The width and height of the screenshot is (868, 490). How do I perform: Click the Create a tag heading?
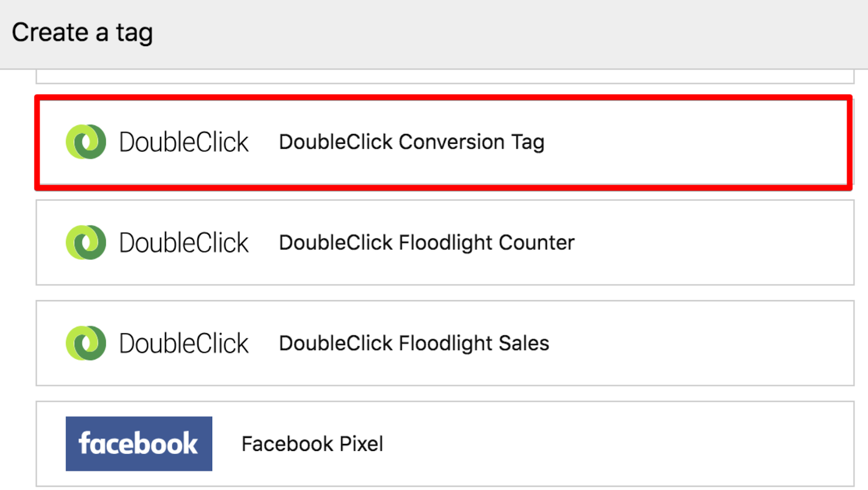point(82,33)
